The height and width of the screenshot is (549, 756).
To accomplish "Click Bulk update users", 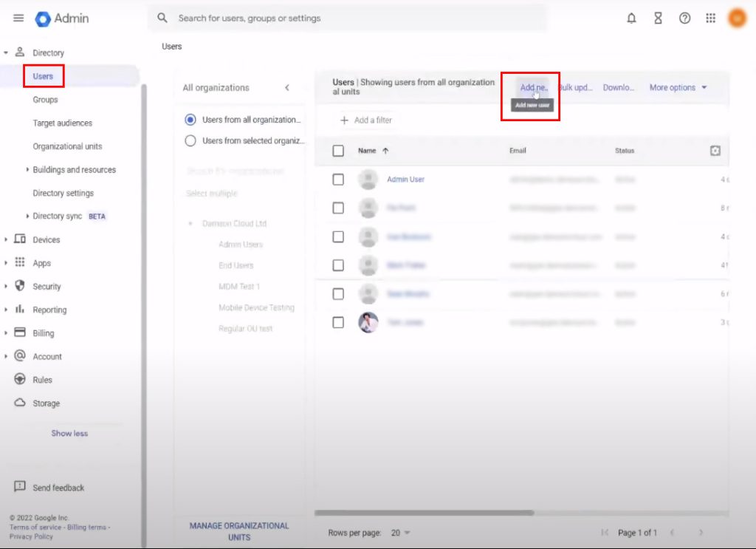I will pyautogui.click(x=575, y=87).
